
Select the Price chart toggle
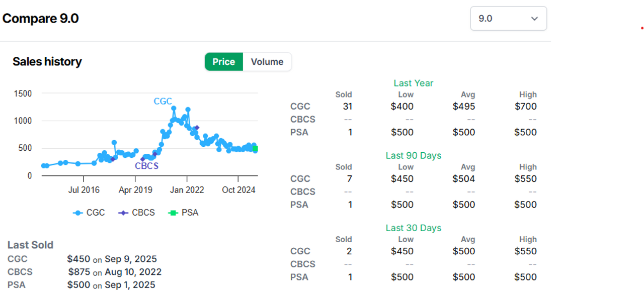pyautogui.click(x=223, y=62)
